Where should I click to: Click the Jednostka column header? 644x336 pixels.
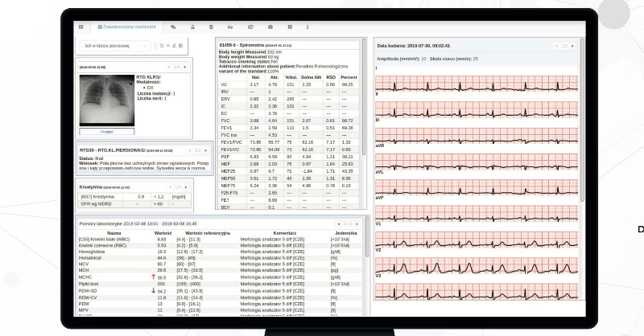pos(346,233)
